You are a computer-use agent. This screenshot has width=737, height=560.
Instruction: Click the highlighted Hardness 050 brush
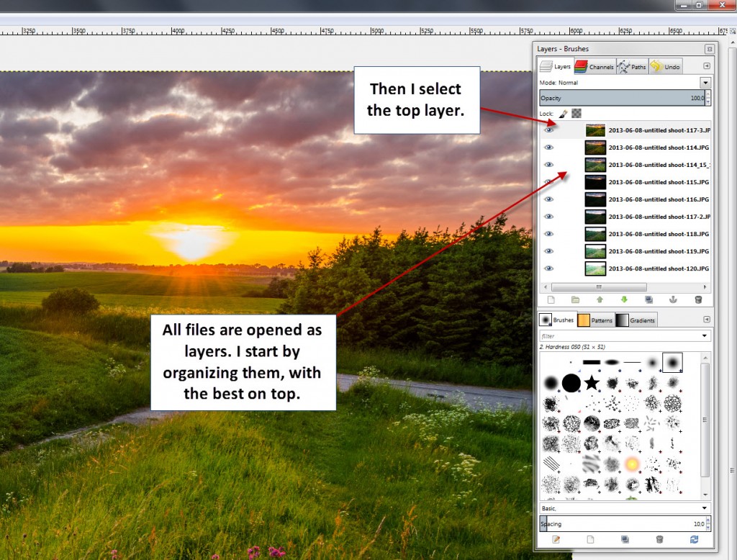point(673,363)
